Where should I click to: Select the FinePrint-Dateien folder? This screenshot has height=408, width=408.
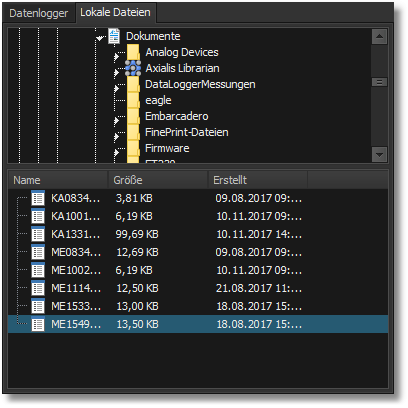tap(187, 132)
